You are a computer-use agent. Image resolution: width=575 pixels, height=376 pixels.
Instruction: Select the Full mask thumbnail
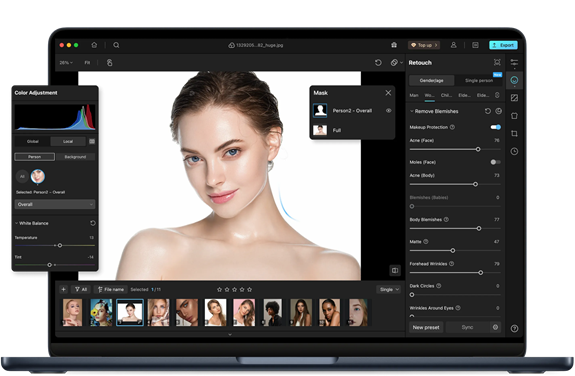coord(320,130)
